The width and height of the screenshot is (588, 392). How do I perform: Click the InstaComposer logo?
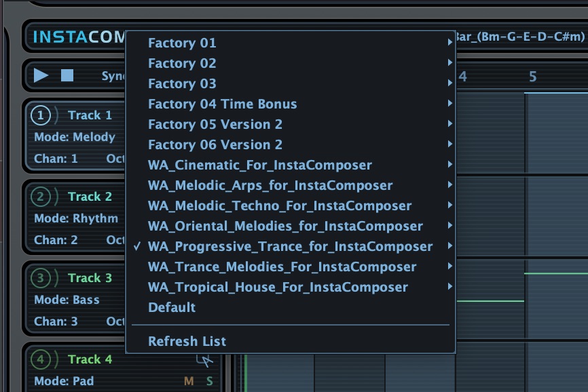pyautogui.click(x=75, y=36)
